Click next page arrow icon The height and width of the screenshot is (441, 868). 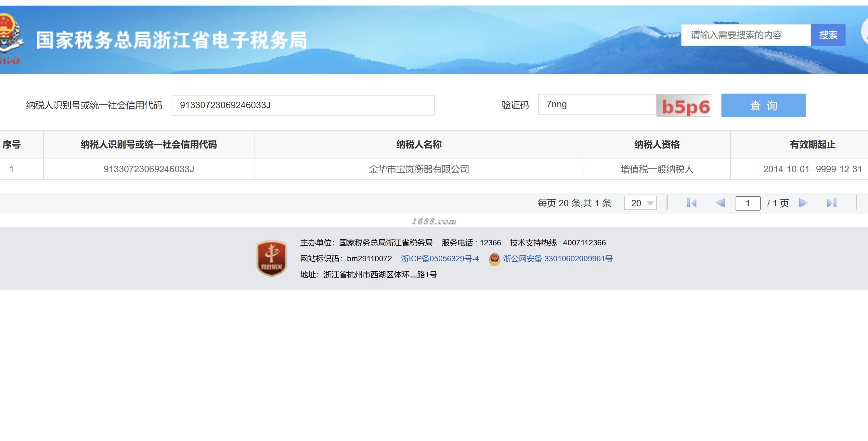coord(803,203)
